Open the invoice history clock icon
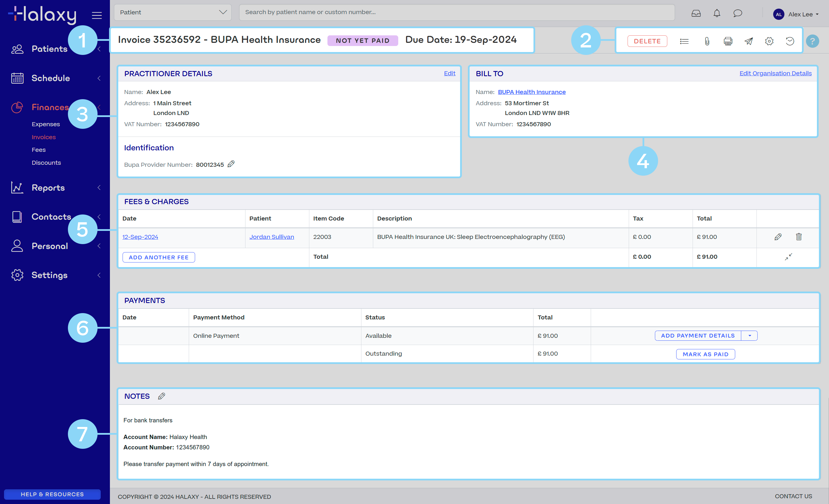 pos(790,41)
